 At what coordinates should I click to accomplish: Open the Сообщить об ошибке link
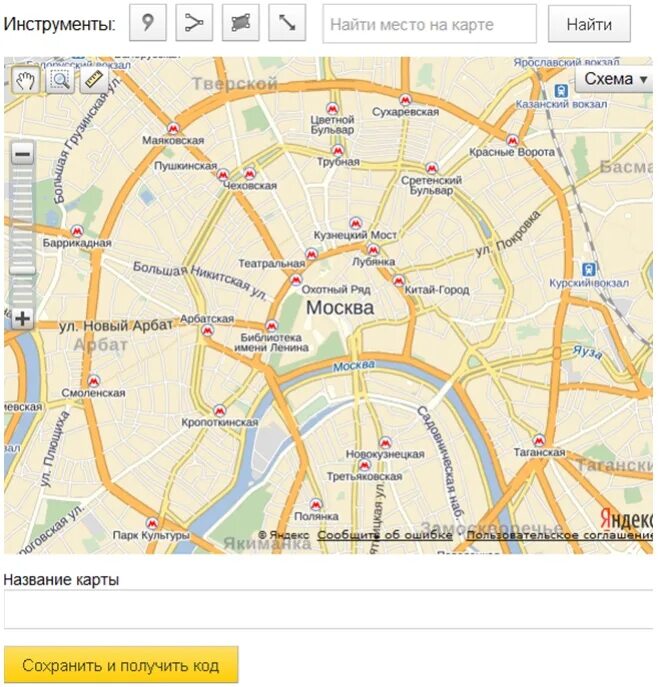[x=385, y=535]
